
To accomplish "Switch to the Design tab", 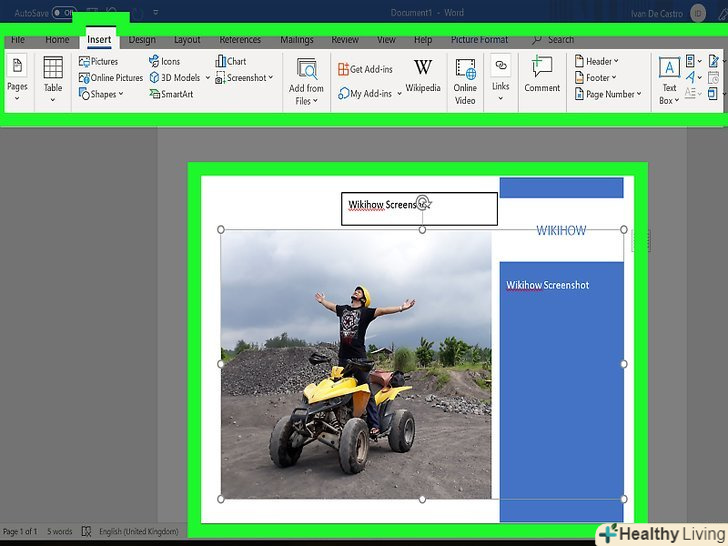I will click(x=142, y=40).
